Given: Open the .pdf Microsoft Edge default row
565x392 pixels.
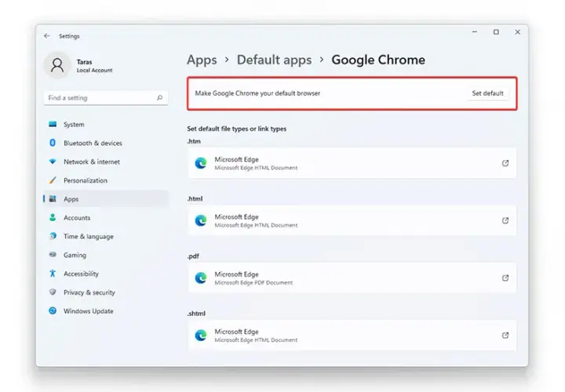Looking at the screenshot, I should tap(352, 278).
